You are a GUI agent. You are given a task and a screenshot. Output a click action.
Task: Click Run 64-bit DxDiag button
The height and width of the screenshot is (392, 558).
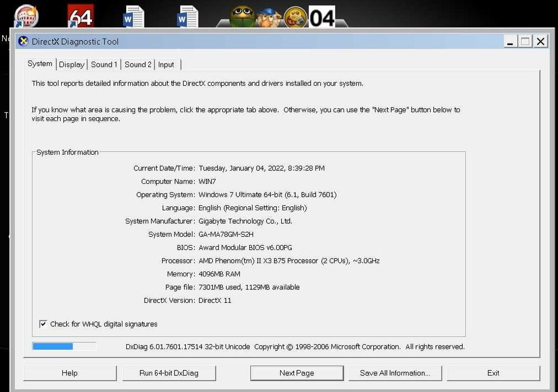[169, 373]
